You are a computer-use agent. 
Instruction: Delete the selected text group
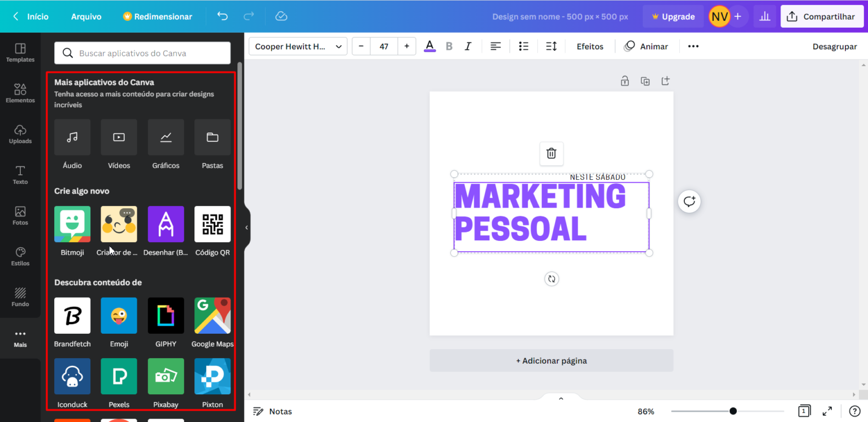point(552,153)
